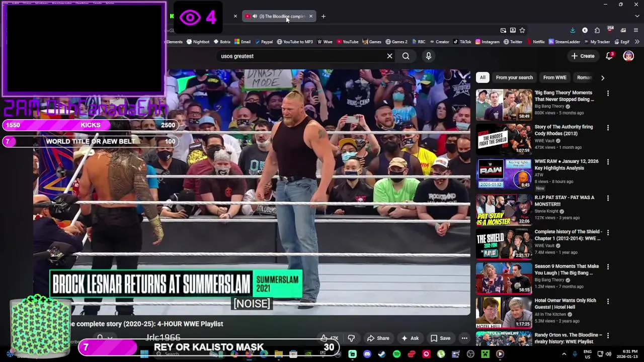Open the Pat Stay Is A Monster thumbnail
This screenshot has height=362, width=644.
(504, 209)
